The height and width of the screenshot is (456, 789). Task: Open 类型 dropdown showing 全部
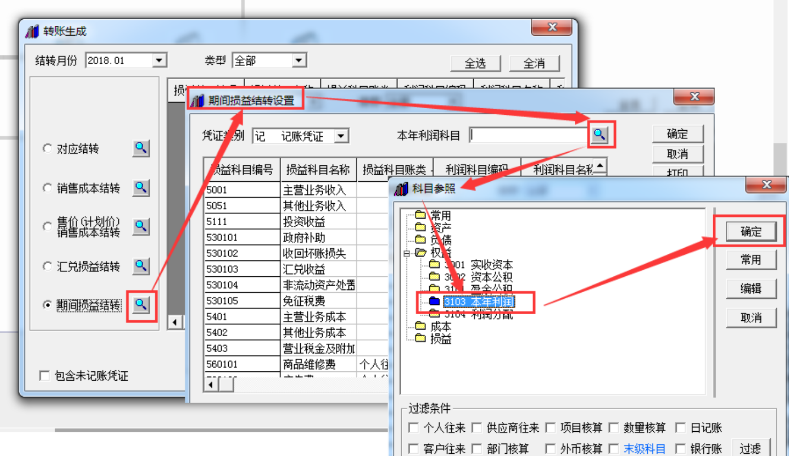pyautogui.click(x=299, y=60)
